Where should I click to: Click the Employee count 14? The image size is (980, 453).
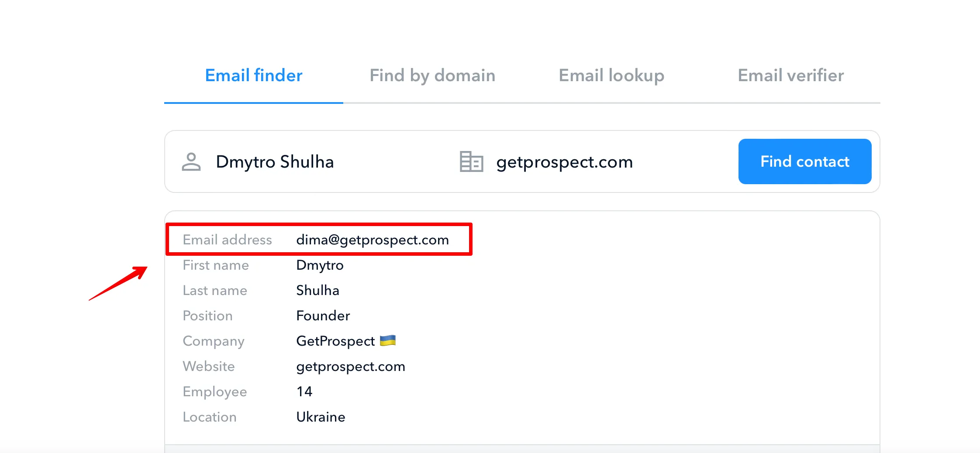point(304,391)
